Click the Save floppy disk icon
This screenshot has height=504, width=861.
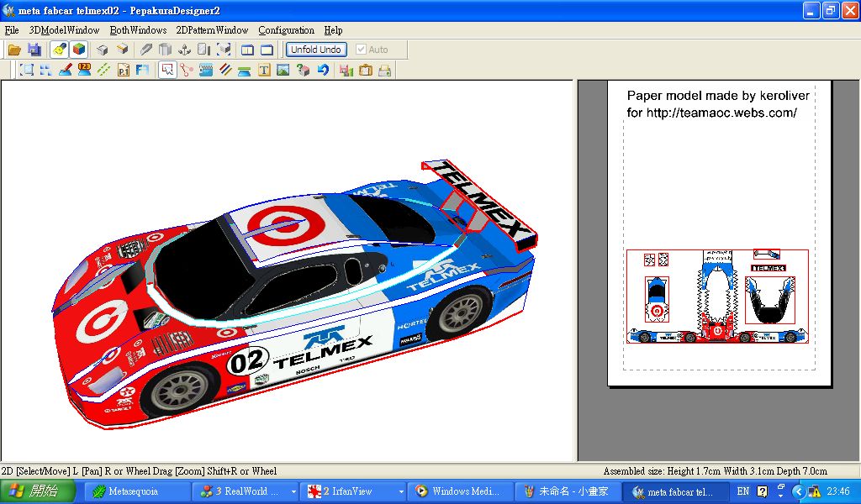[34, 50]
